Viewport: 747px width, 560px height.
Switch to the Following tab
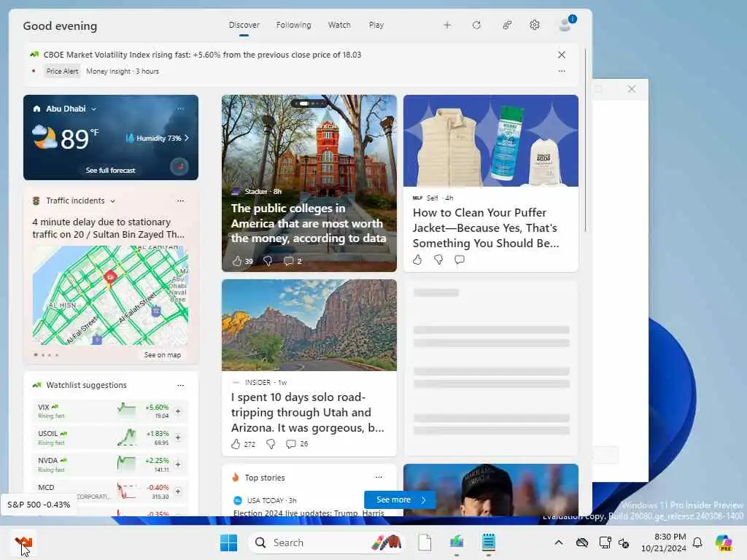point(293,26)
